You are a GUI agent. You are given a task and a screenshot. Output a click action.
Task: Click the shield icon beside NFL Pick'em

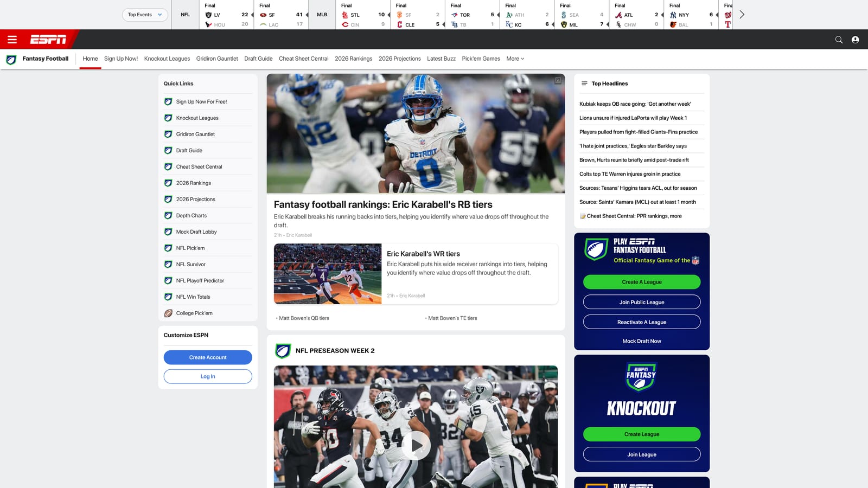pos(168,248)
